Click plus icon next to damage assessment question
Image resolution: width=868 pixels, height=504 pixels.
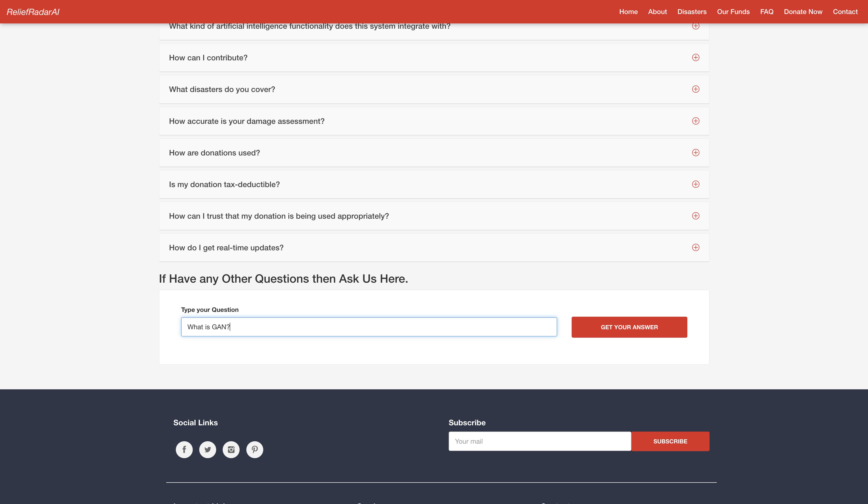(x=695, y=121)
